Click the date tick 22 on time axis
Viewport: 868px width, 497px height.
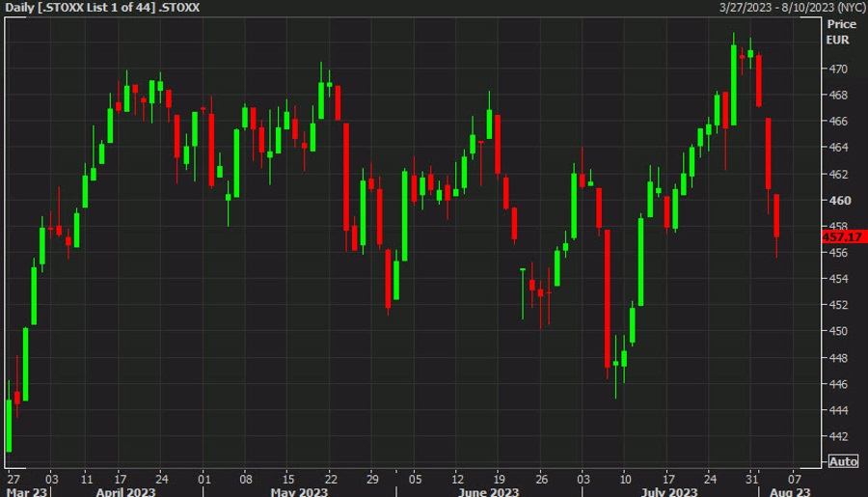pos(331,480)
